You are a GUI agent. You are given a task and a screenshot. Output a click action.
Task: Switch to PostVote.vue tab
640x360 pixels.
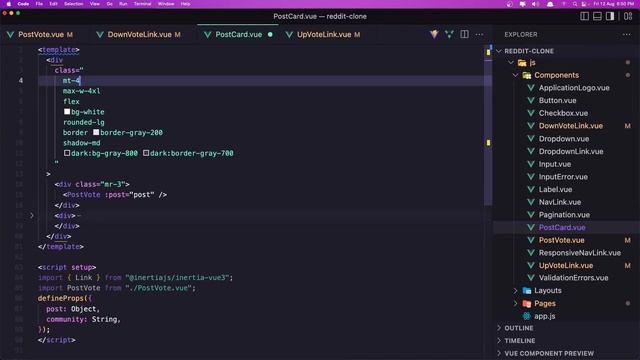point(41,35)
